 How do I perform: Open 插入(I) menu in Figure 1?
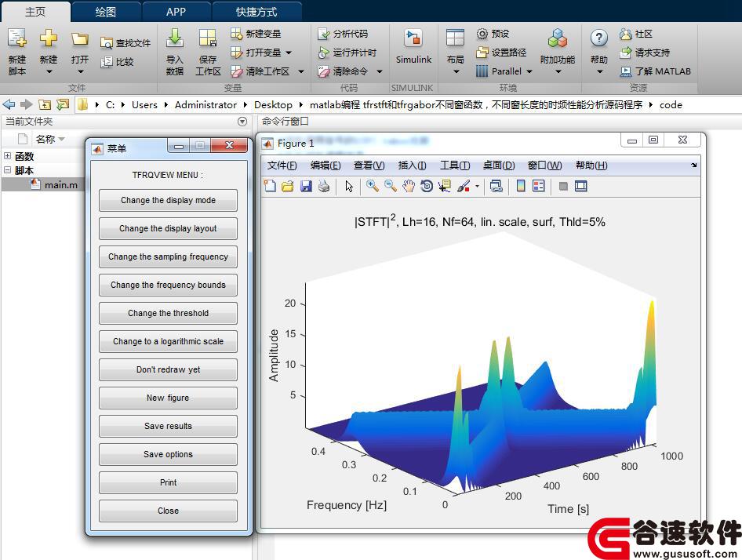coord(412,165)
